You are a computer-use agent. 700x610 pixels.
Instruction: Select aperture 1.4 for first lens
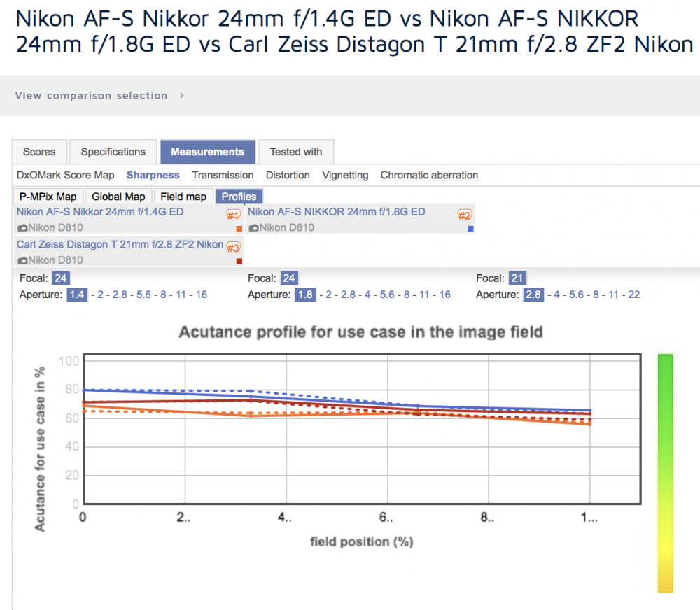(x=77, y=295)
